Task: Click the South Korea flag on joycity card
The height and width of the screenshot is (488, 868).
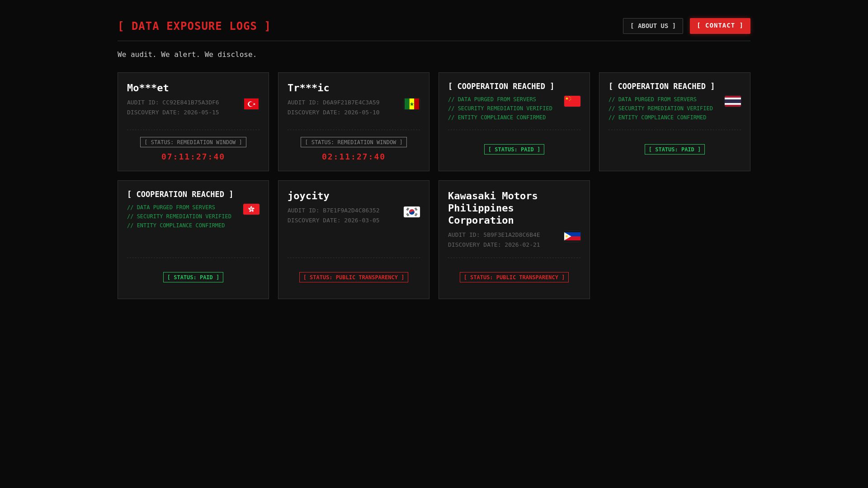Action: (x=412, y=212)
